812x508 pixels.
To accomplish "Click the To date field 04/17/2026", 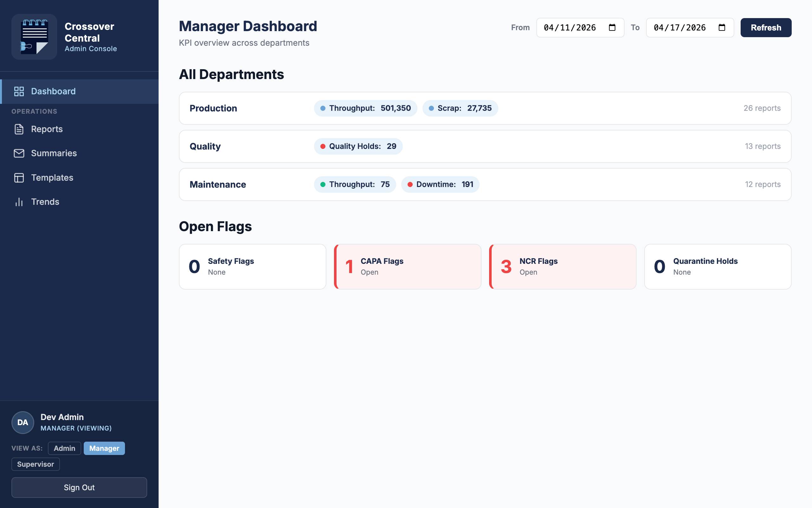I will [x=690, y=28].
